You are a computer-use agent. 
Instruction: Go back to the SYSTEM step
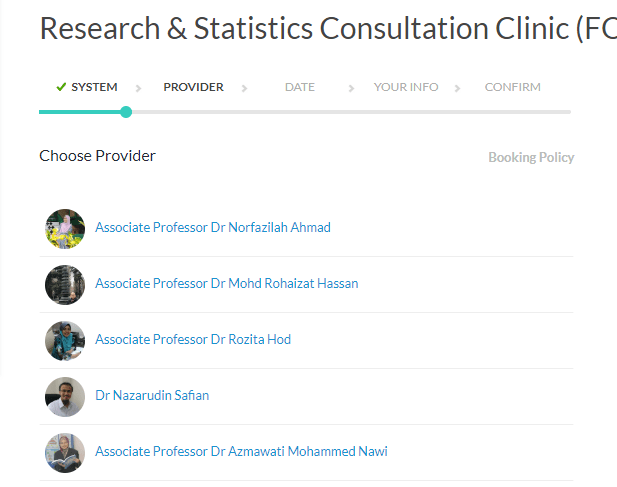(x=94, y=87)
